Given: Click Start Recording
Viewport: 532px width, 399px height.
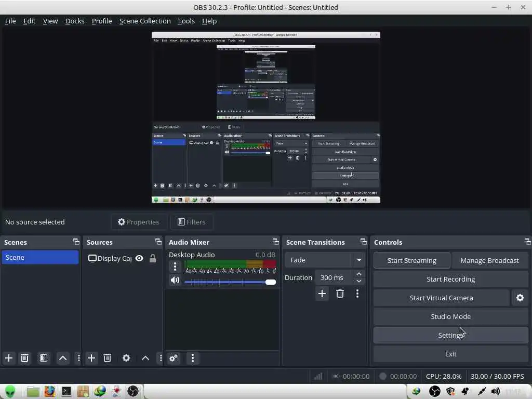Looking at the screenshot, I should click(x=450, y=279).
